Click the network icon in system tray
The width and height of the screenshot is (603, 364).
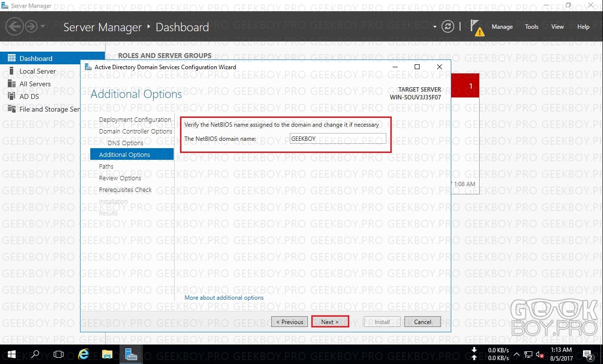tap(528, 354)
